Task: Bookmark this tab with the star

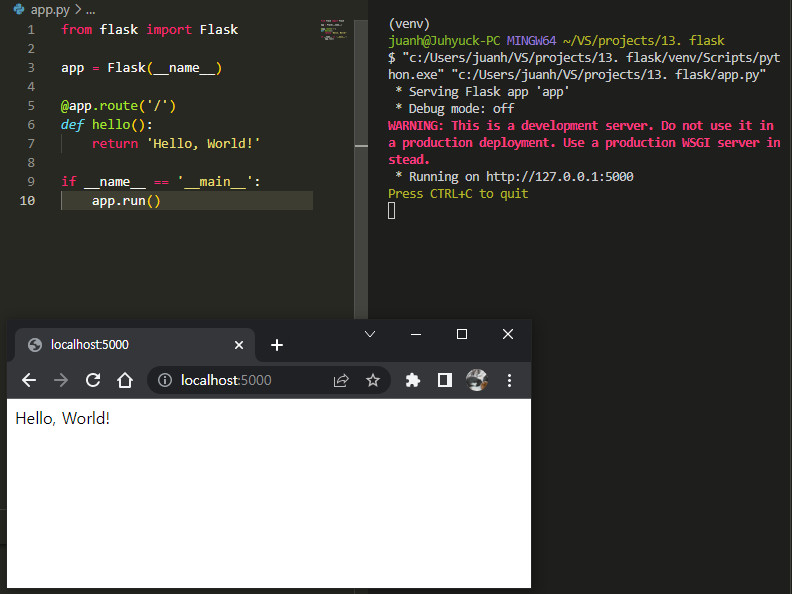Action: (x=373, y=380)
